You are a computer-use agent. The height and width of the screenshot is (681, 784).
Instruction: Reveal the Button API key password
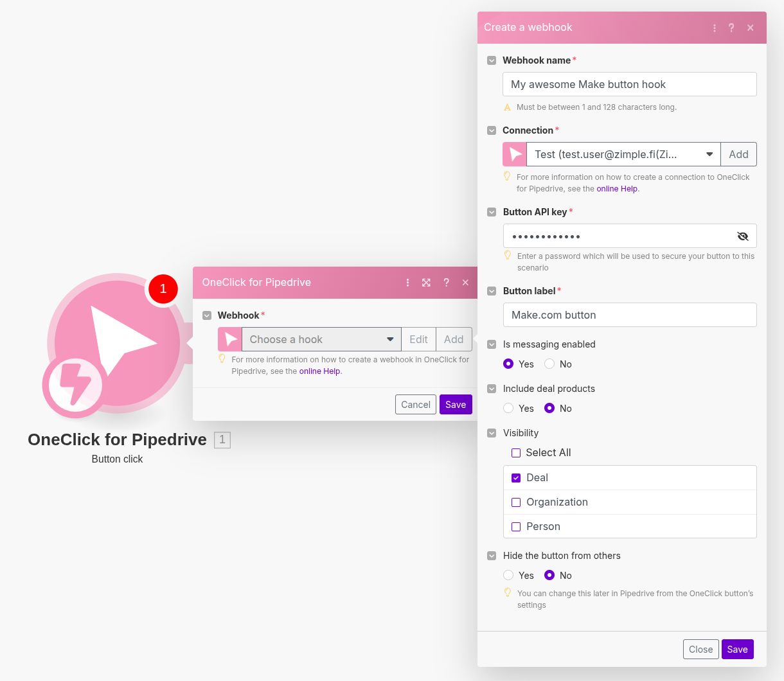pyautogui.click(x=743, y=236)
